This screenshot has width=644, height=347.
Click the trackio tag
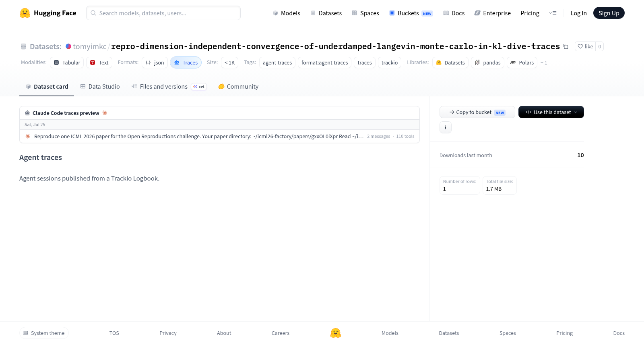point(390,62)
